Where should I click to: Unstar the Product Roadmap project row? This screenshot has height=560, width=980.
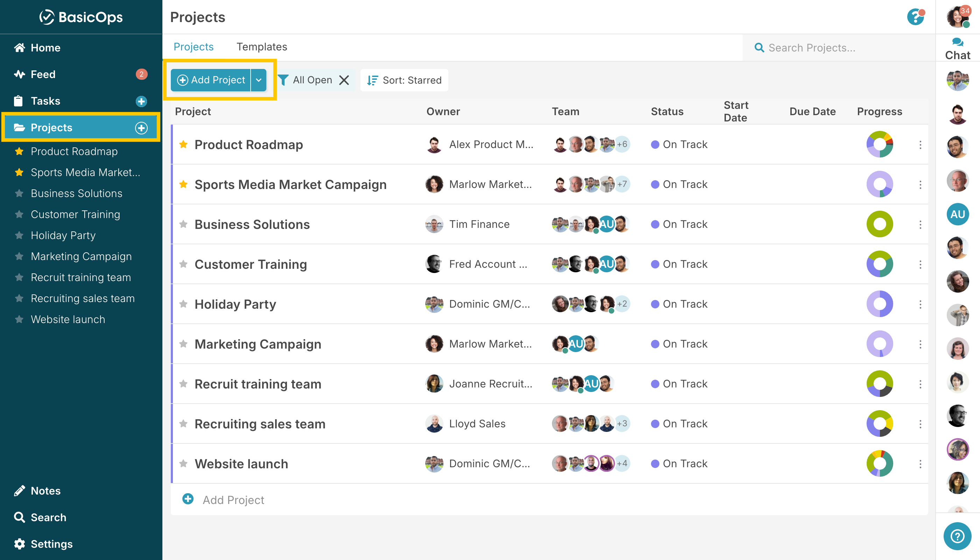point(183,144)
